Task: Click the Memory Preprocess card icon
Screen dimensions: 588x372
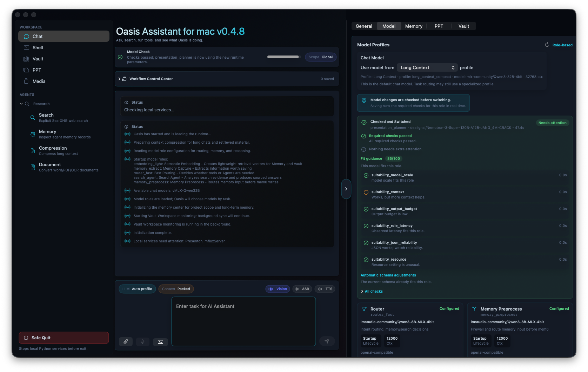Action: [x=474, y=309]
